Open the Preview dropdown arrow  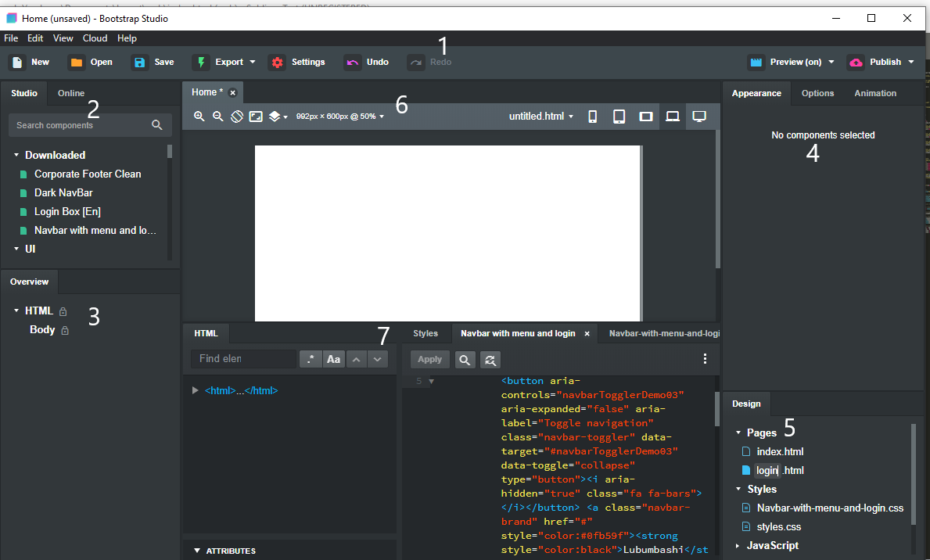coord(831,63)
